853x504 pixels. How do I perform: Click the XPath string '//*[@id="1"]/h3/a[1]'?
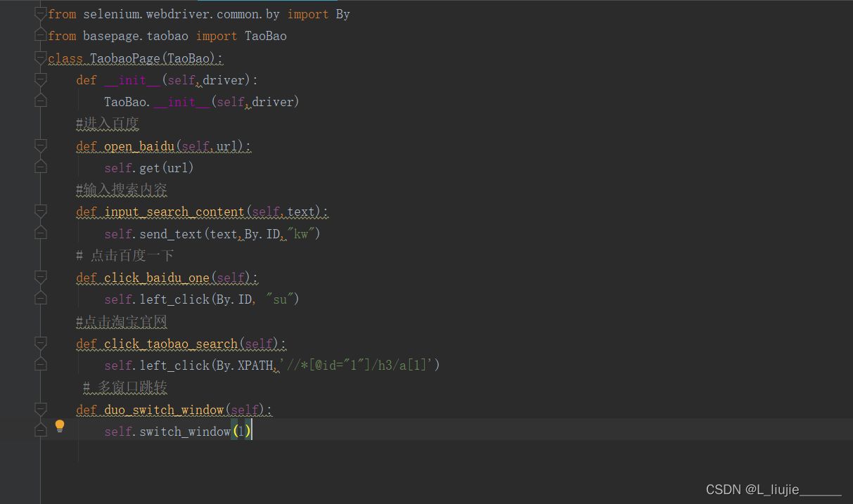(x=357, y=366)
